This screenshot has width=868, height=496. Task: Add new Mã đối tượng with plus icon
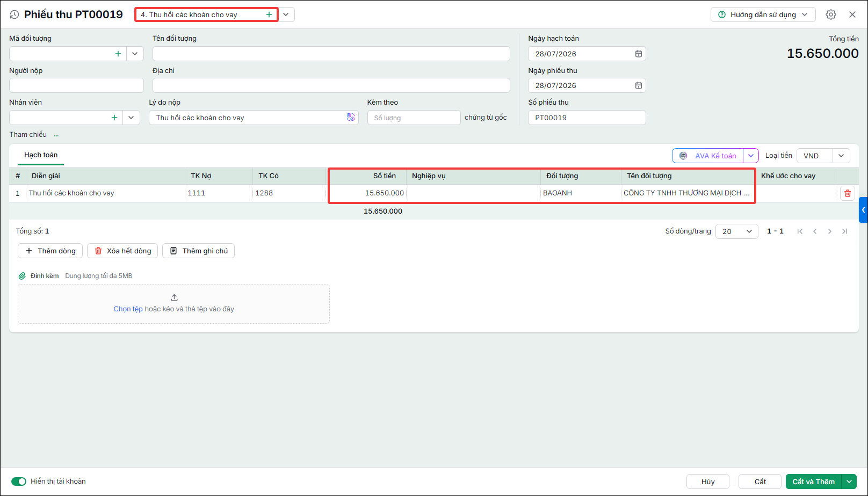[x=118, y=54]
